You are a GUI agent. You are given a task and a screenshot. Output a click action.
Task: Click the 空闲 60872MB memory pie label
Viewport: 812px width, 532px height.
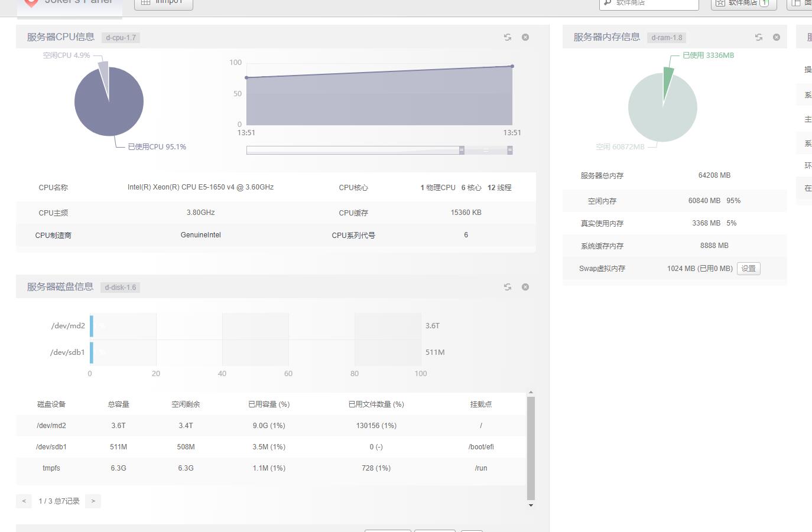click(x=620, y=147)
